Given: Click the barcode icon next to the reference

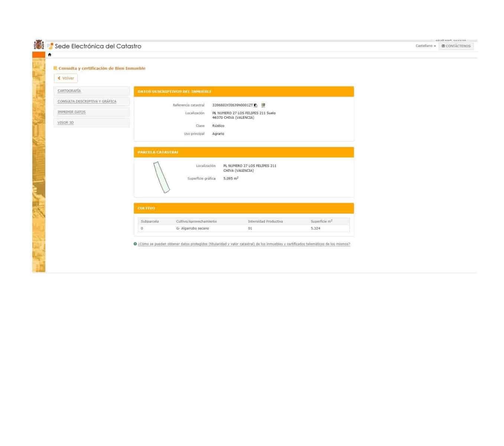Looking at the screenshot, I should coord(263,105).
